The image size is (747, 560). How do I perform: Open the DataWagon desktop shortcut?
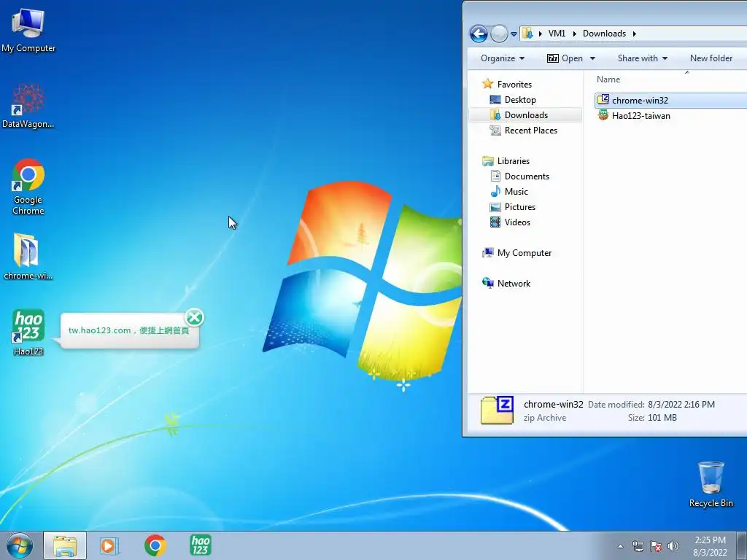click(x=28, y=106)
